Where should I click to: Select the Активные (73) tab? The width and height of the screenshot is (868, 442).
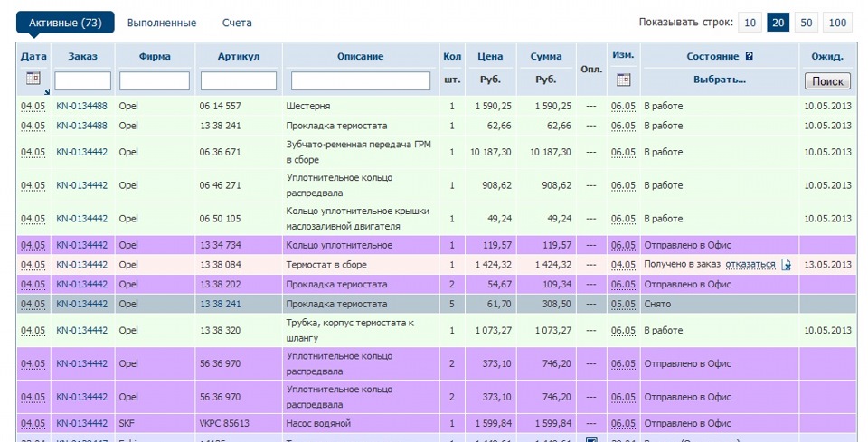(65, 23)
